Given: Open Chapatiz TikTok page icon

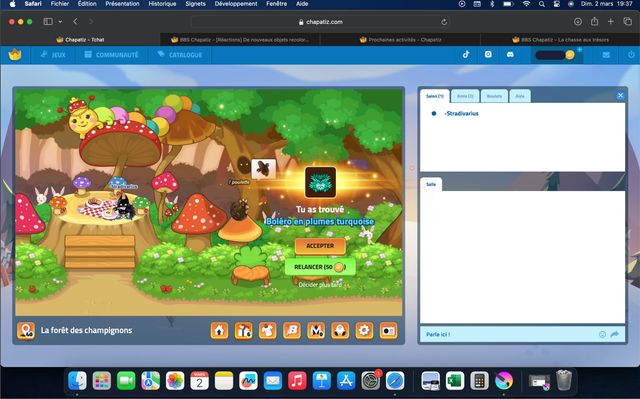Looking at the screenshot, I should (466, 55).
